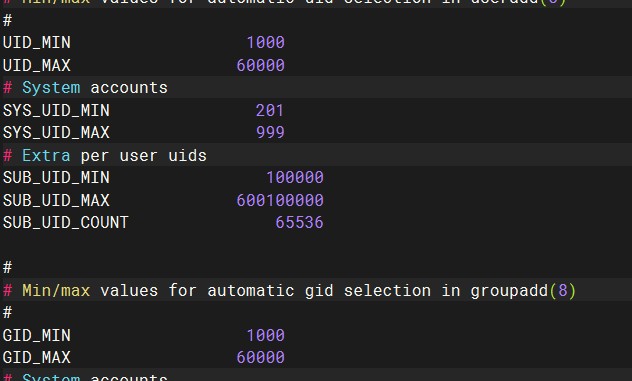Click the groupadd(8) text in comment
Viewport: 632px width, 381px height.
tap(524, 290)
